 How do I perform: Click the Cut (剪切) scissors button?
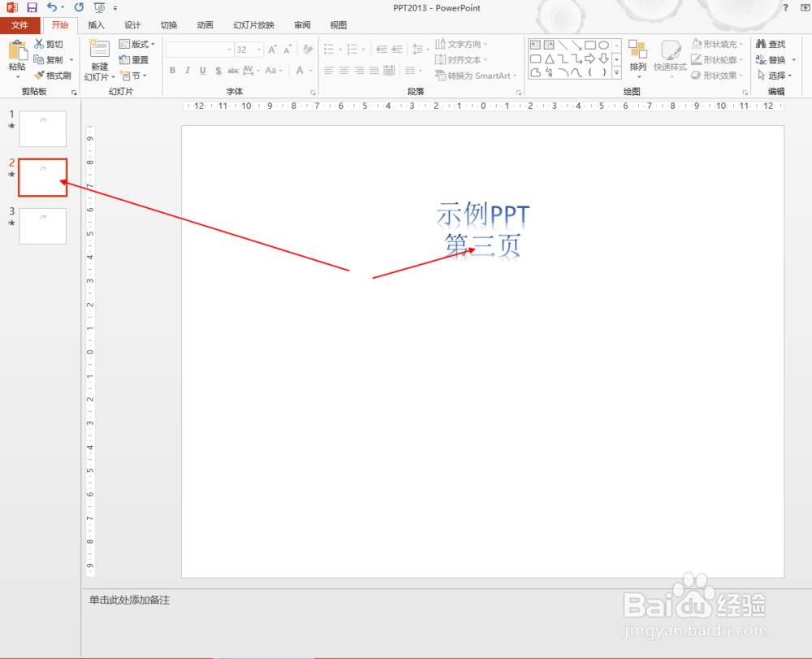49,44
